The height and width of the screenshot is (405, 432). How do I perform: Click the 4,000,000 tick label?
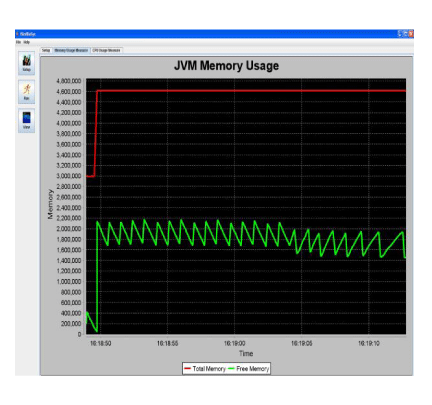[69, 123]
